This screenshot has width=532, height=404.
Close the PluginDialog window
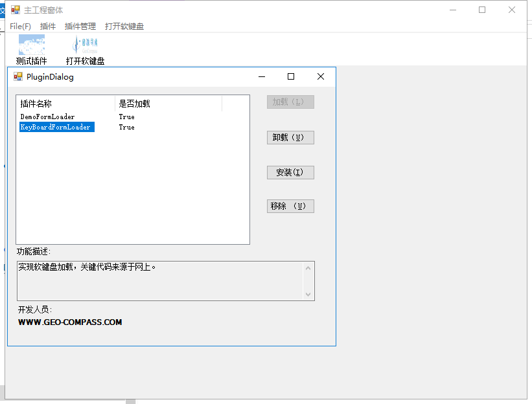tap(320, 76)
